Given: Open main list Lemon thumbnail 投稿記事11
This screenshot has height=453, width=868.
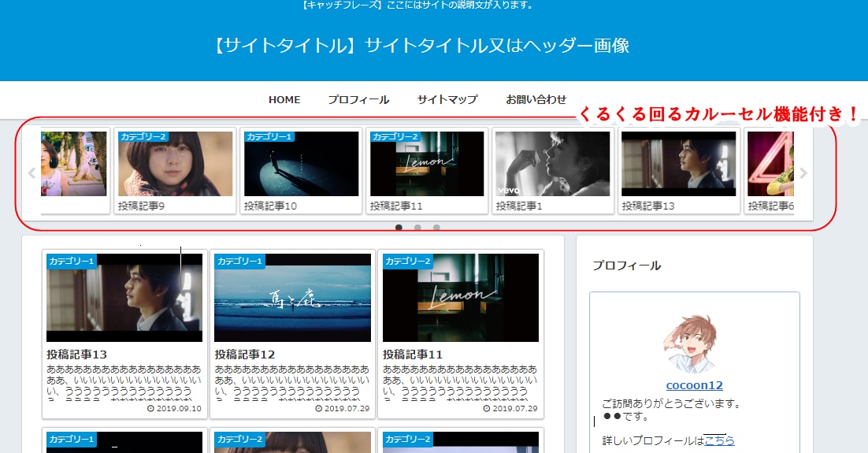Looking at the screenshot, I should click(x=461, y=298).
